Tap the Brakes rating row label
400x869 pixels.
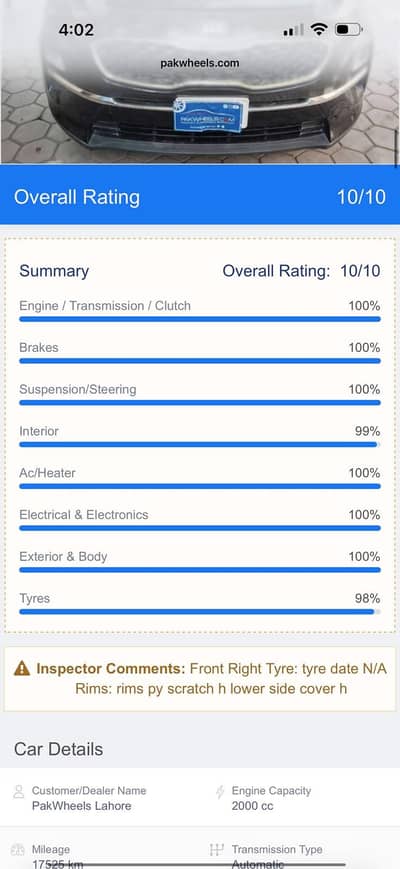39,347
